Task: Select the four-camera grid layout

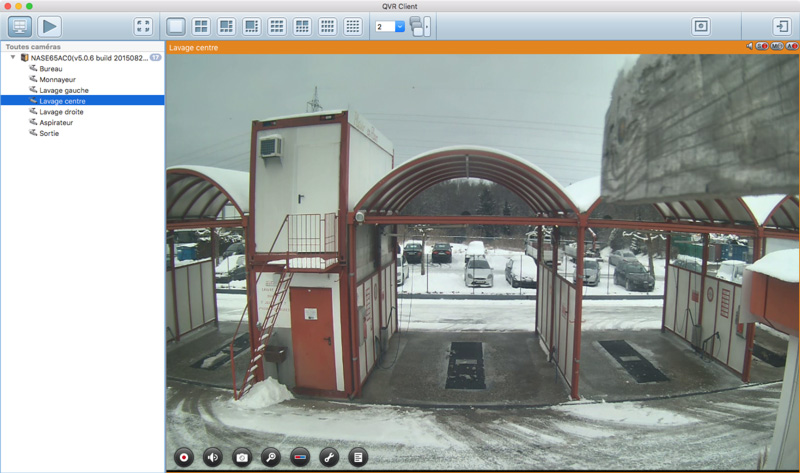Action: pos(201,26)
